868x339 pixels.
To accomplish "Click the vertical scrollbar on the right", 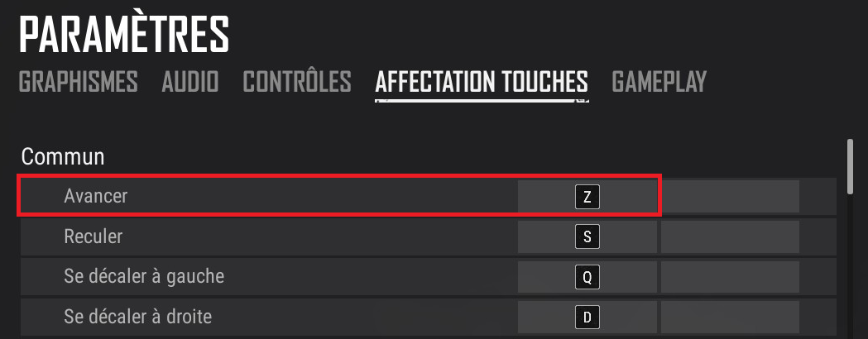I will [x=850, y=165].
